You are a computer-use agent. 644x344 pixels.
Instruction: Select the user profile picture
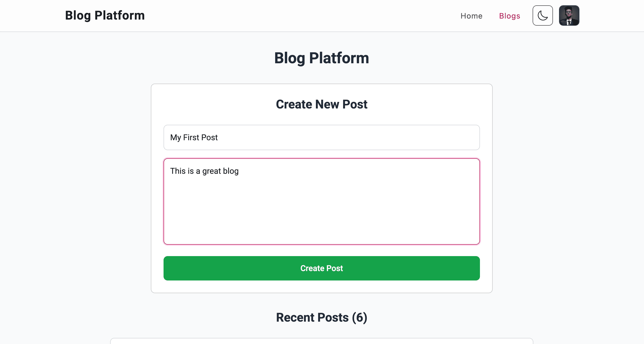pyautogui.click(x=569, y=15)
